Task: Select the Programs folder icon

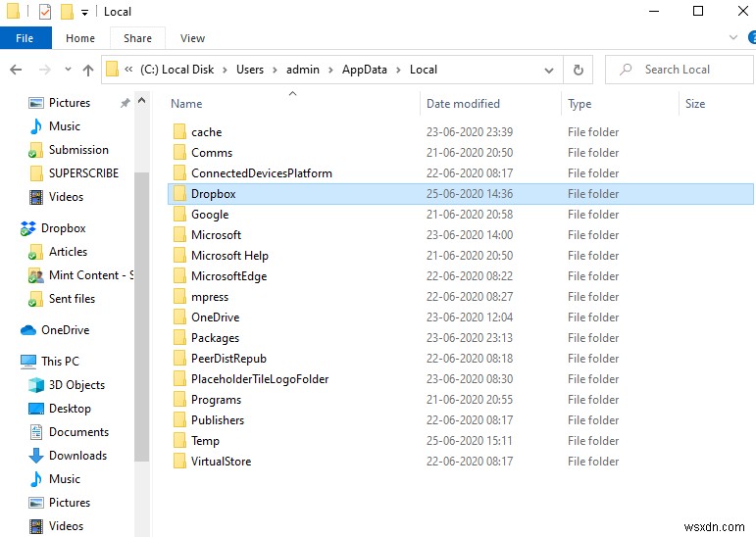Action: [x=179, y=400]
